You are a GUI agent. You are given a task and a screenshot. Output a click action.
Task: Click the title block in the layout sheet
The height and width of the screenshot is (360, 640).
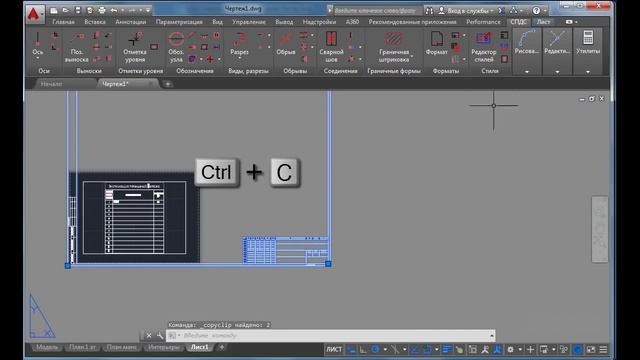click(x=285, y=250)
